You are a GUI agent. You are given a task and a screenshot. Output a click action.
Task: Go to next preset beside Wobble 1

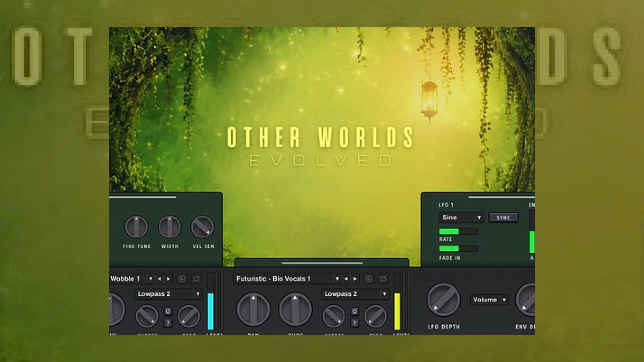pyautogui.click(x=168, y=279)
